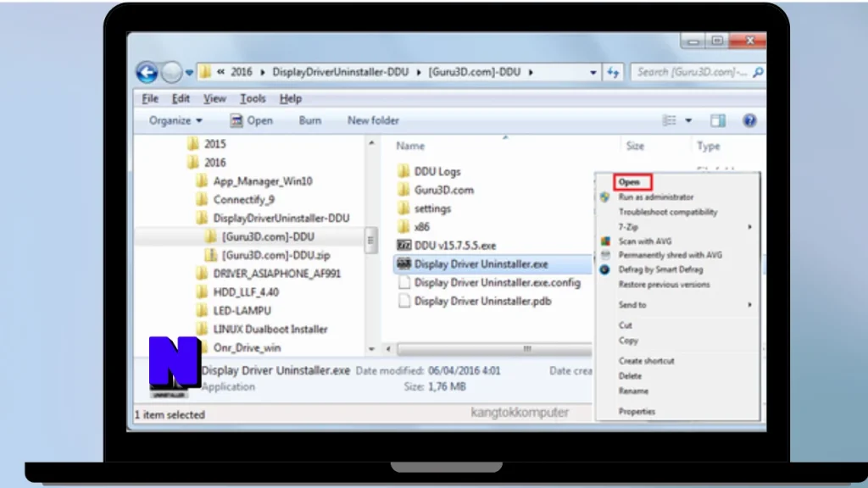Image resolution: width=868 pixels, height=488 pixels.
Task: Sort by the Type column header
Action: point(708,146)
